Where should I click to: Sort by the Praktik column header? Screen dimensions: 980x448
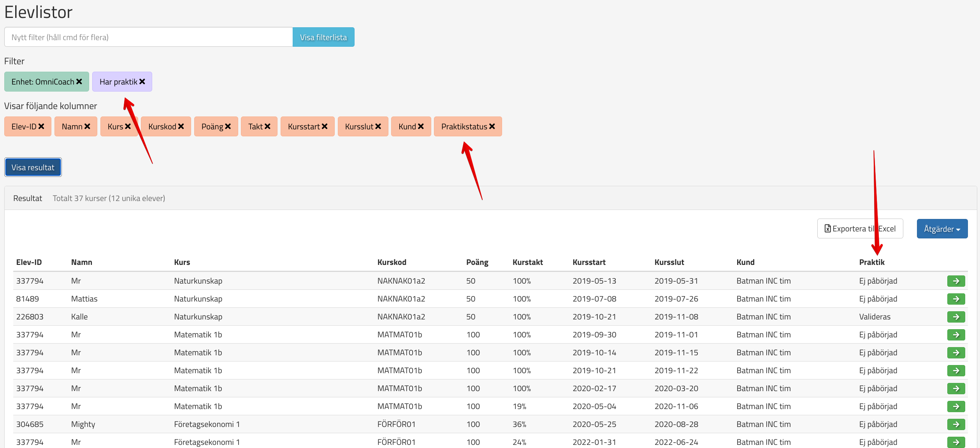click(x=871, y=262)
